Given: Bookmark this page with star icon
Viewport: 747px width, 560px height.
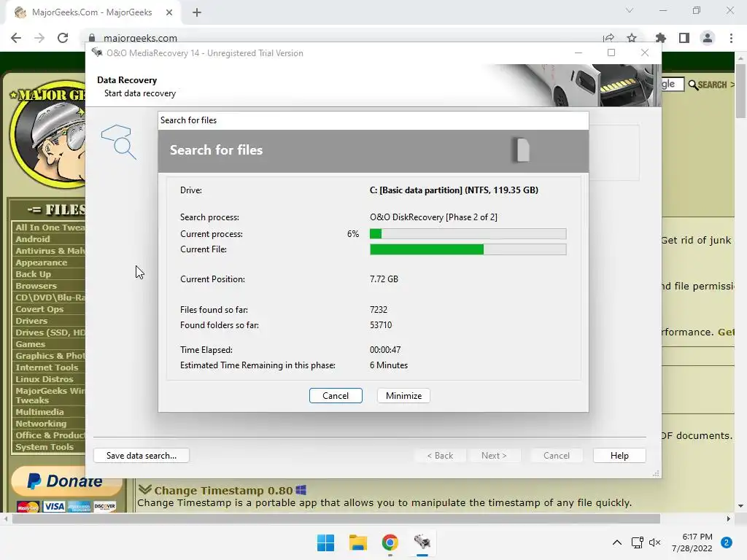Looking at the screenshot, I should (632, 38).
